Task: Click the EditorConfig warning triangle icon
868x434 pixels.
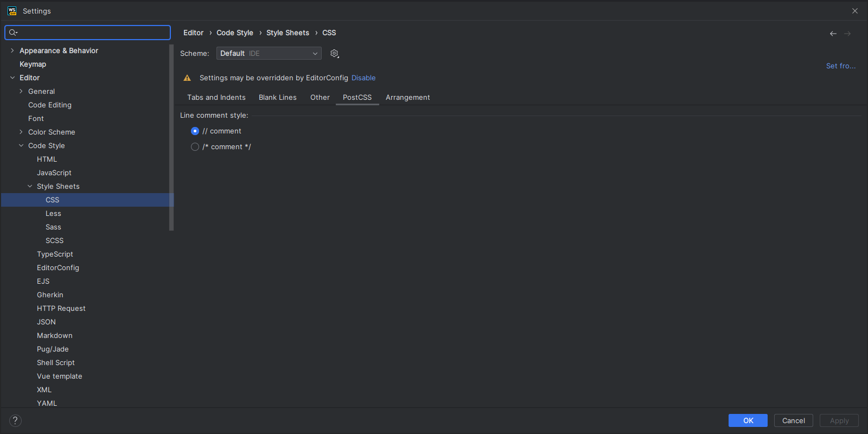Action: click(187, 78)
